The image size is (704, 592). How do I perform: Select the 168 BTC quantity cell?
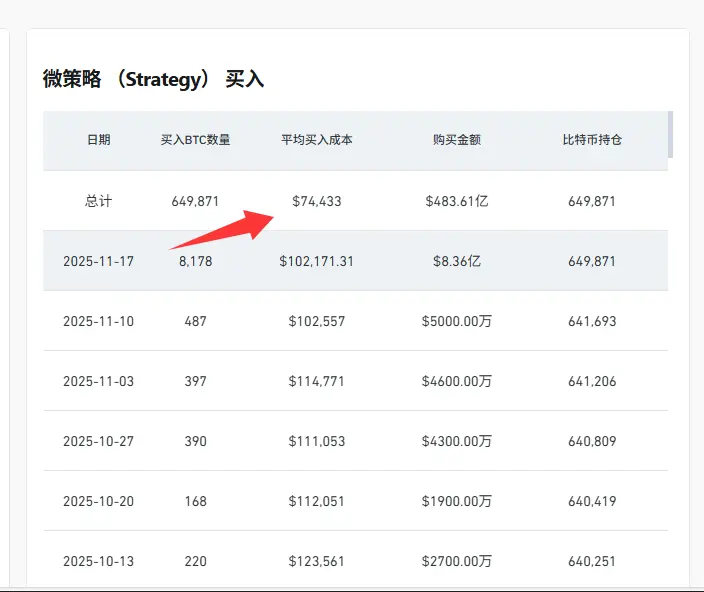[x=195, y=501]
